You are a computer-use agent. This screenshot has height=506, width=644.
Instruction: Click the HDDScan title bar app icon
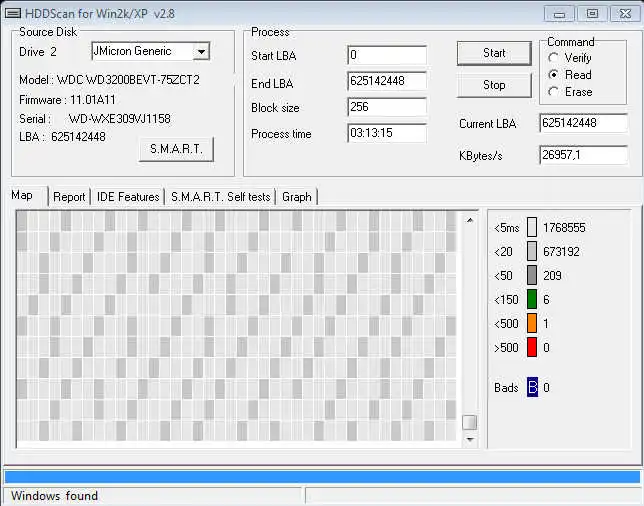tap(13, 14)
